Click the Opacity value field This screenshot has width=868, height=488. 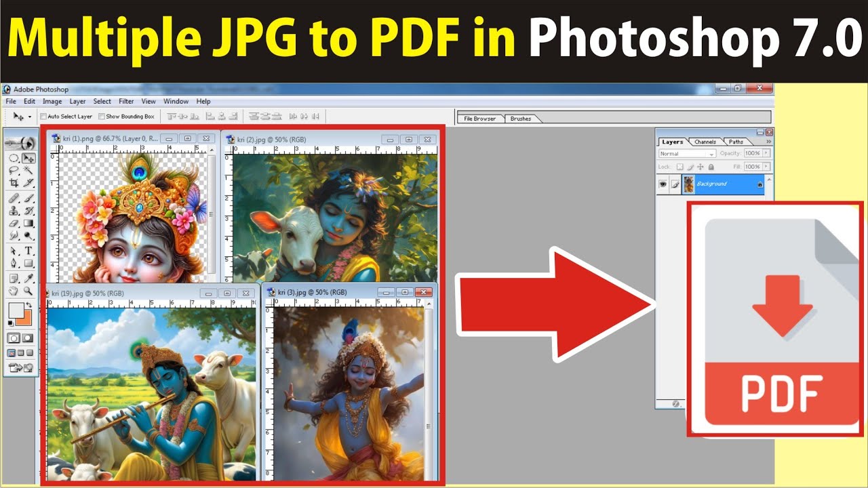(x=753, y=153)
